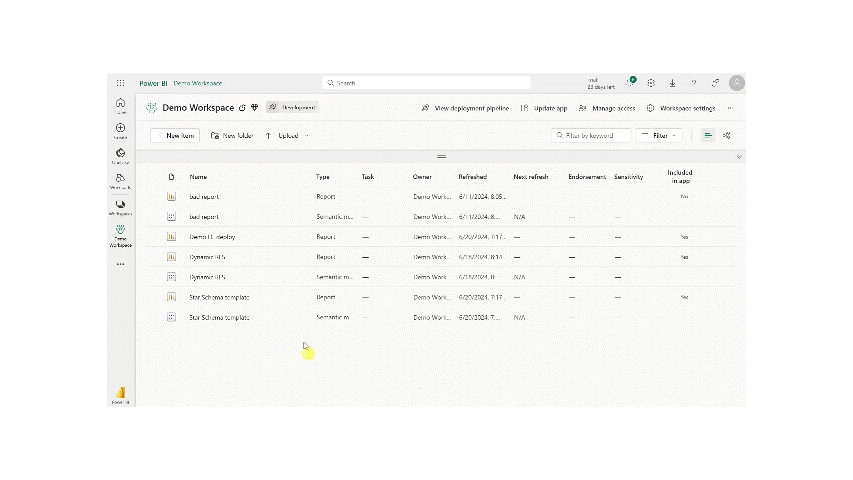Open the Filter dropdown
Screen dimensions: 853x480
pos(661,135)
